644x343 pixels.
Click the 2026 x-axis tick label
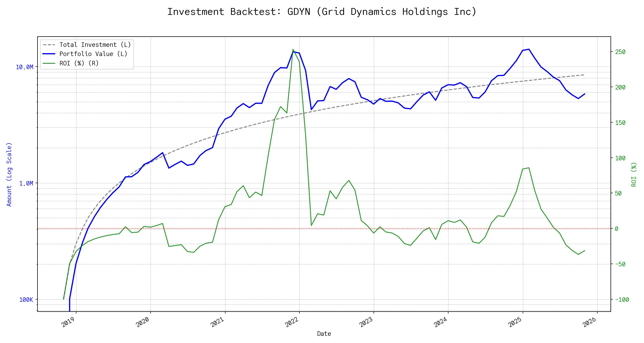pos(589,322)
